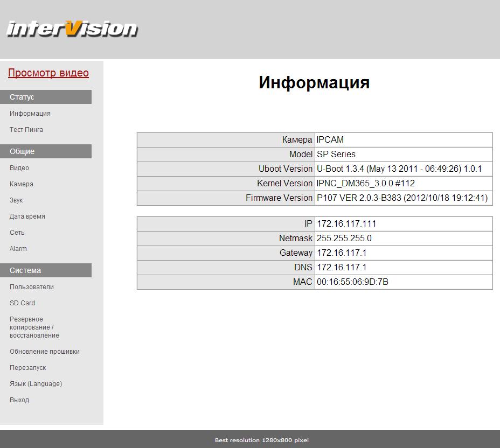Open the Тест Пинга page
500x448 pixels.
click(26, 130)
